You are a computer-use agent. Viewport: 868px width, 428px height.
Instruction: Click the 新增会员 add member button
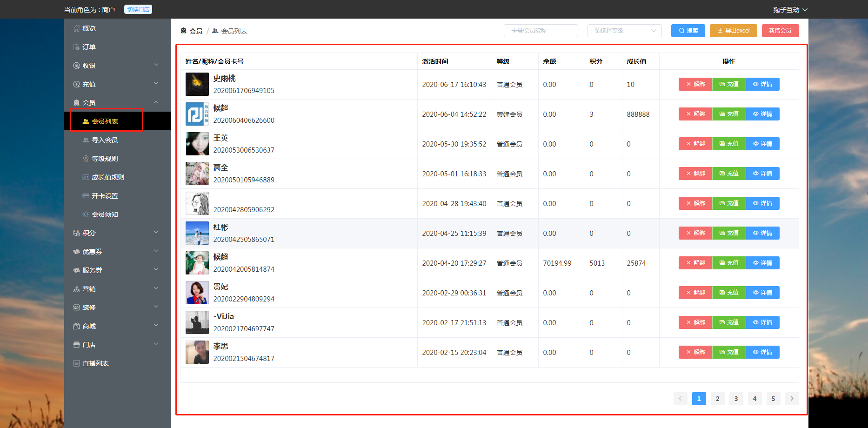[780, 31]
